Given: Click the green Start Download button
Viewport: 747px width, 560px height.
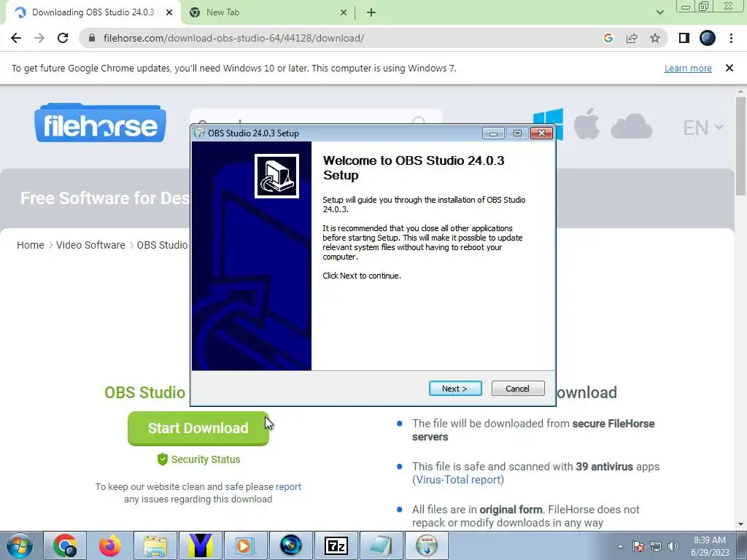Looking at the screenshot, I should 198,428.
